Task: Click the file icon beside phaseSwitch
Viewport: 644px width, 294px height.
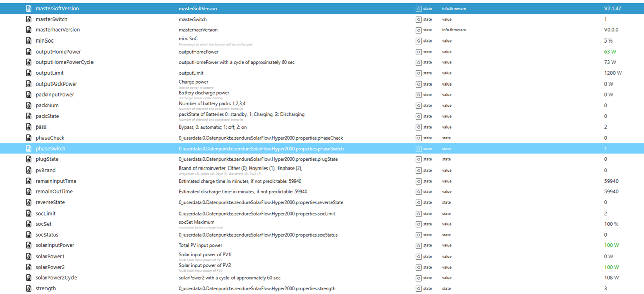Action: (29, 149)
